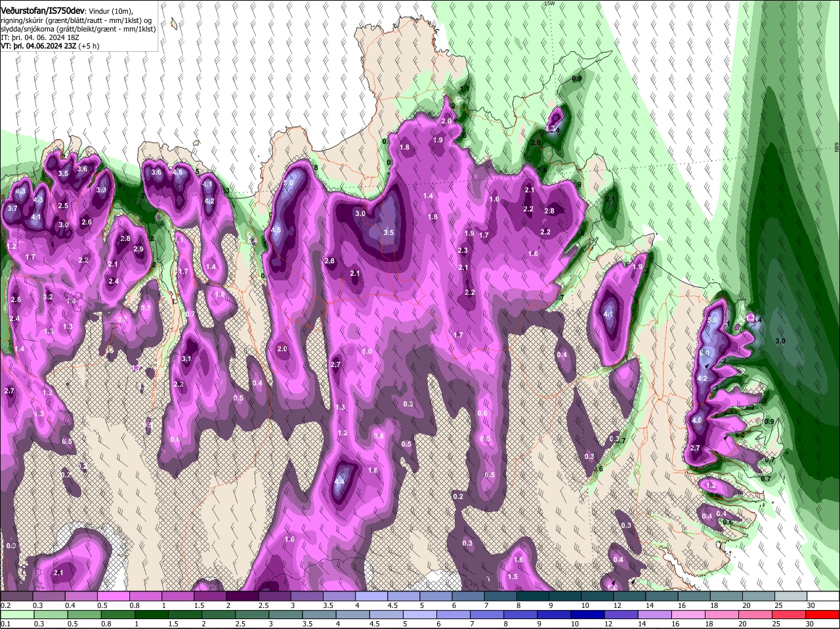This screenshot has width=840, height=629.
Task: Pick the lavender swatch between 4.5 and 5, upper legend
Action: [404, 596]
